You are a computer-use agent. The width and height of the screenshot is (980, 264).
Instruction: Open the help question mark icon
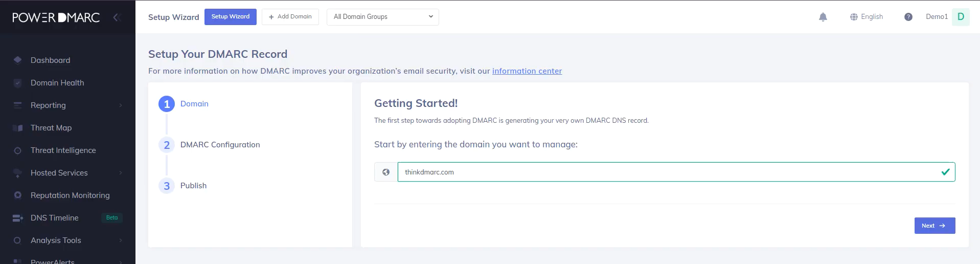pos(908,17)
